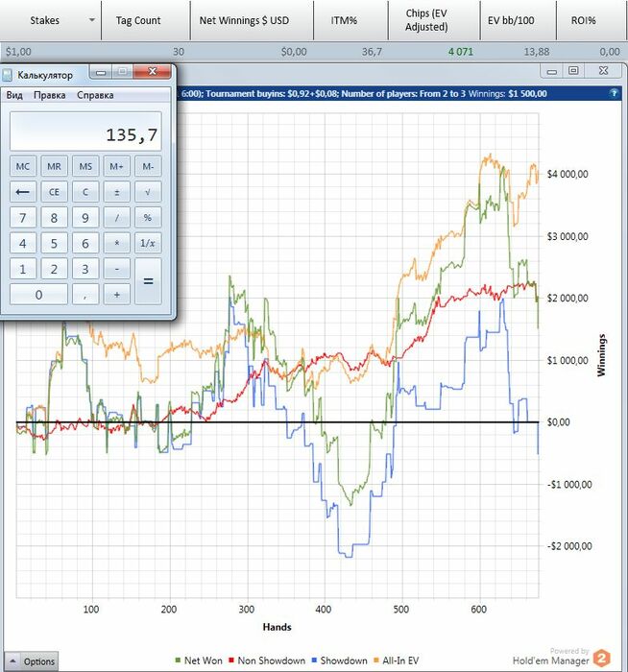This screenshot has width=628, height=672.
Task: Click the calculator plus key
Action: [x=116, y=295]
